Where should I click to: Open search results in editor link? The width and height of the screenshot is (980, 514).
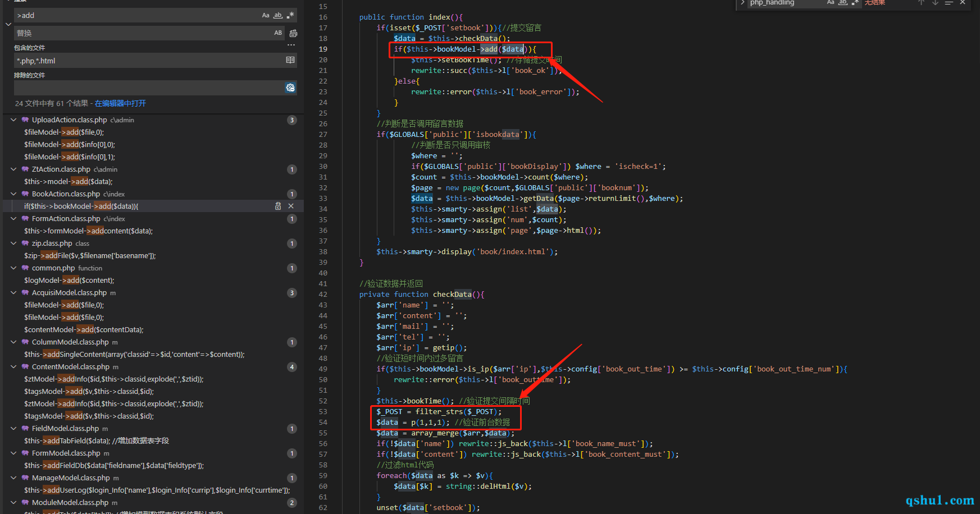pyautogui.click(x=120, y=103)
